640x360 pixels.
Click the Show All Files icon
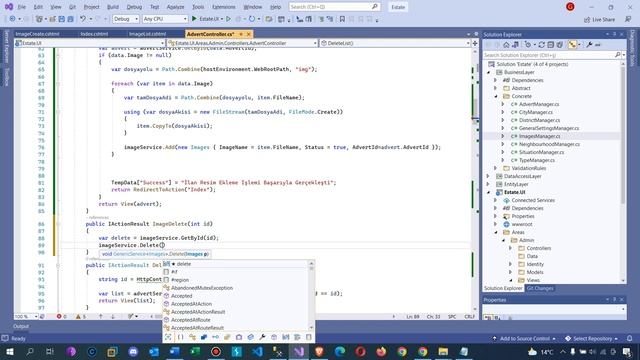point(560,45)
